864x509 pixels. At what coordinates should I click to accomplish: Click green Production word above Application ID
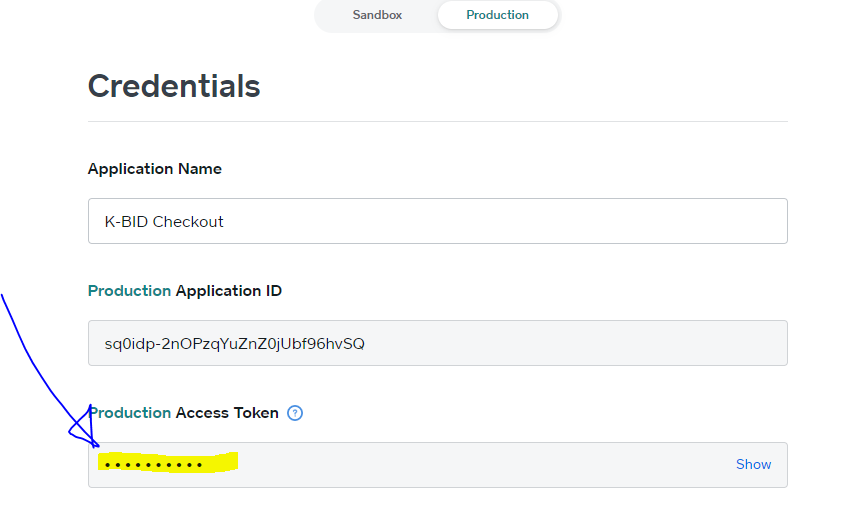coord(129,291)
